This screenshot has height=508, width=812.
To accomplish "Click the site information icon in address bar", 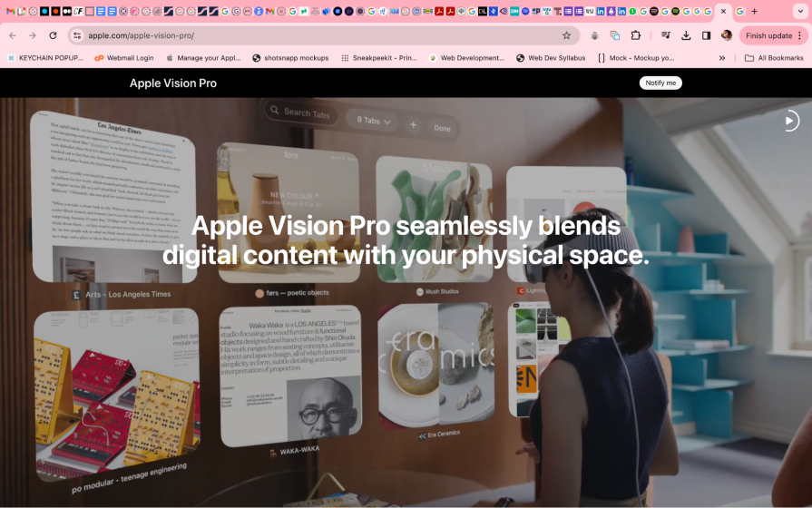I will (x=77, y=35).
